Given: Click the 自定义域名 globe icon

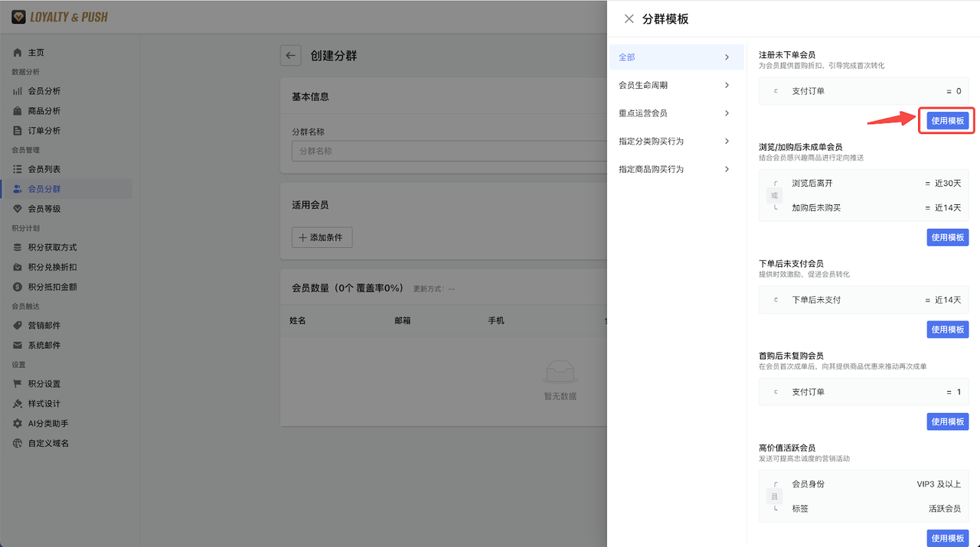Looking at the screenshot, I should (x=18, y=443).
